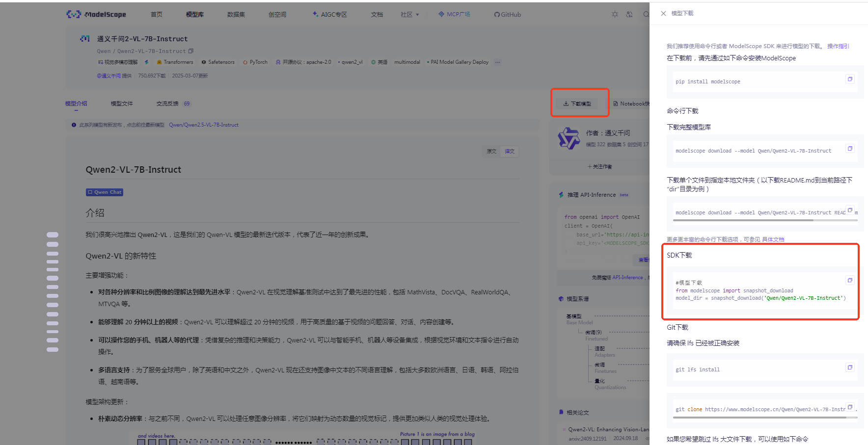Screen dimensions: 868x445
Task: Click the 量化 Quantizations tree node
Action: tap(610, 384)
